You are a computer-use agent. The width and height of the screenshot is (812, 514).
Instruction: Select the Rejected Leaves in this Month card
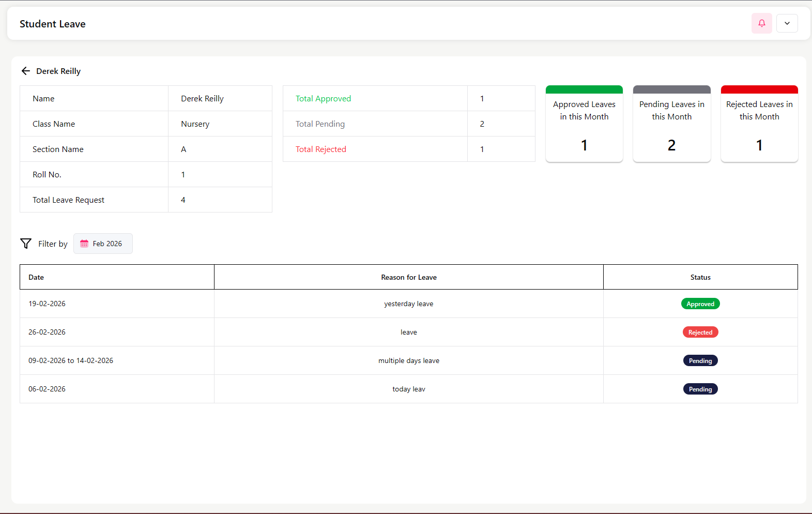click(x=759, y=124)
